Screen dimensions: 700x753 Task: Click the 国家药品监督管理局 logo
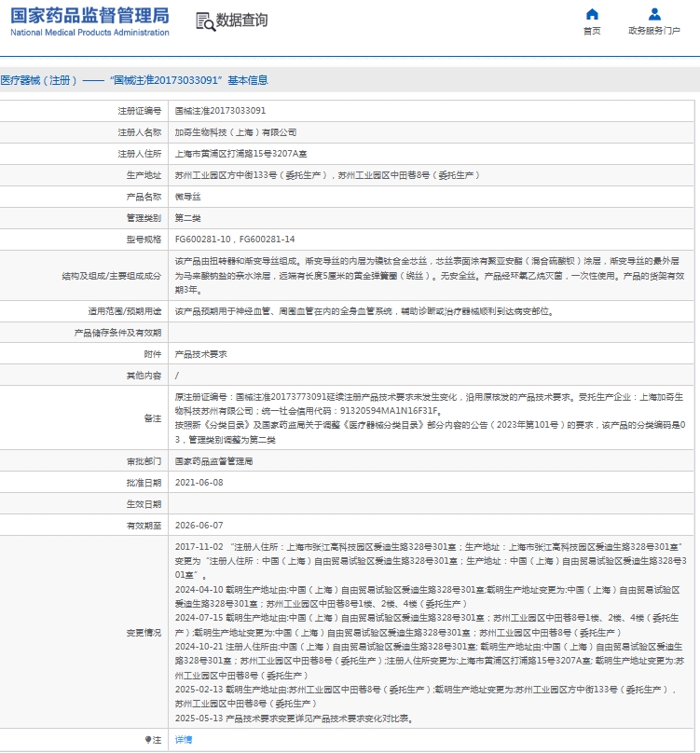pos(89,15)
